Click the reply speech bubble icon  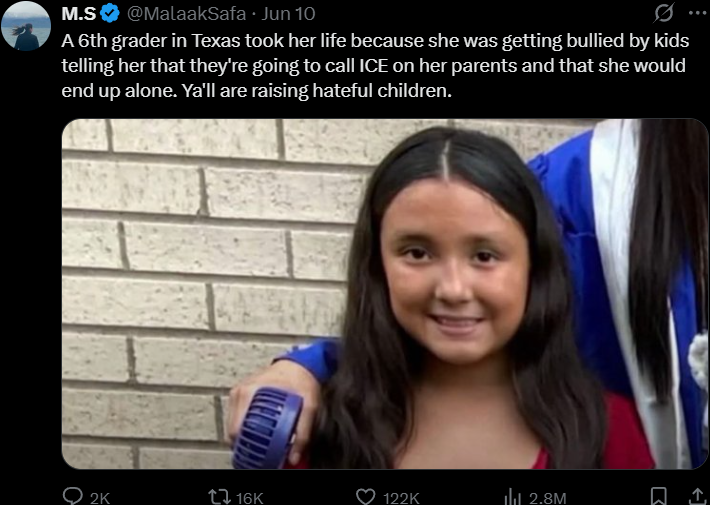pyautogui.click(x=72, y=496)
